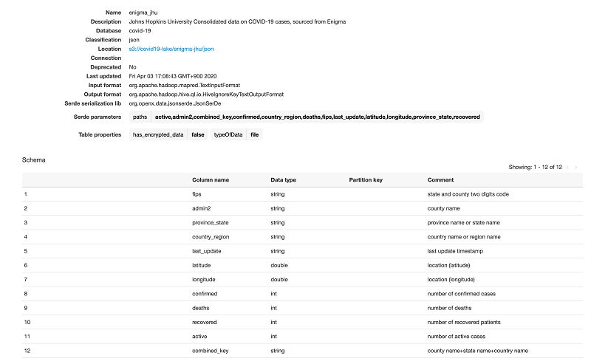Click the Schema section heading

[x=33, y=159]
